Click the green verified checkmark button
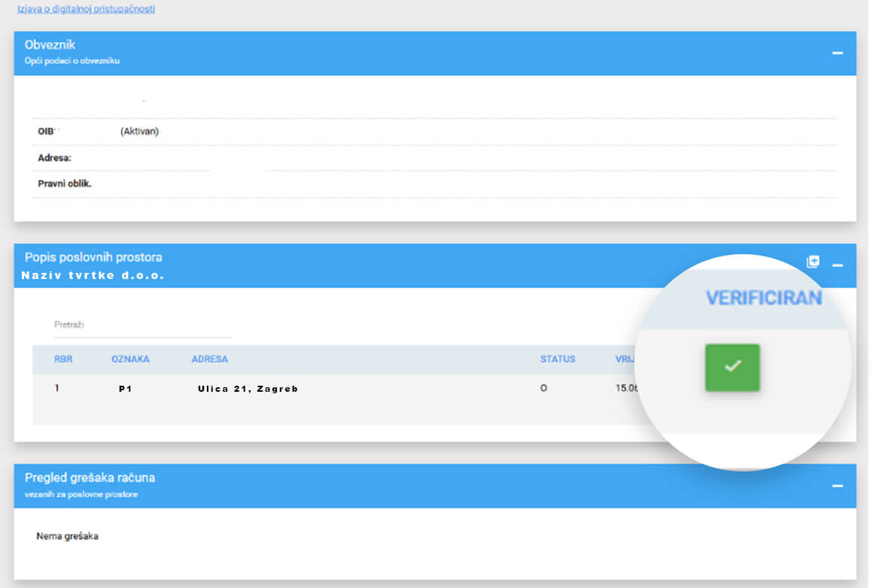The image size is (875, 588). (732, 367)
